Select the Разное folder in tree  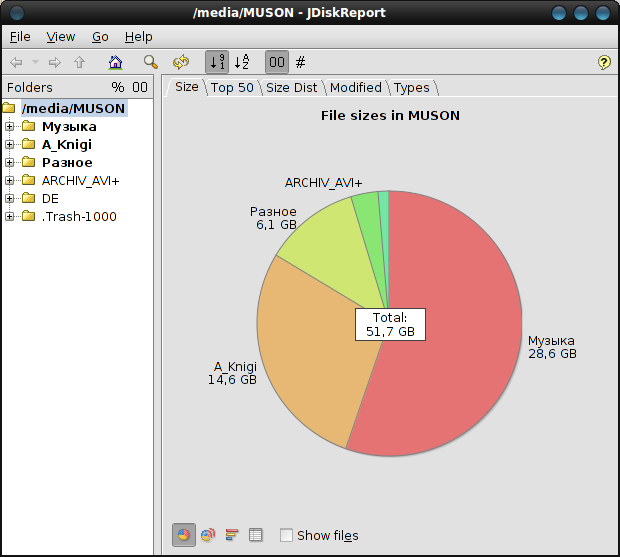[x=67, y=162]
